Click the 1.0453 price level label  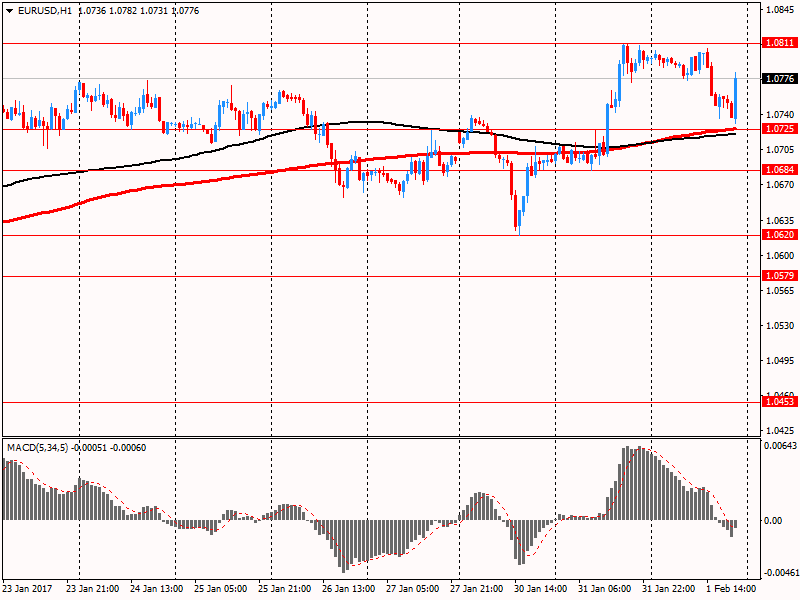(779, 402)
